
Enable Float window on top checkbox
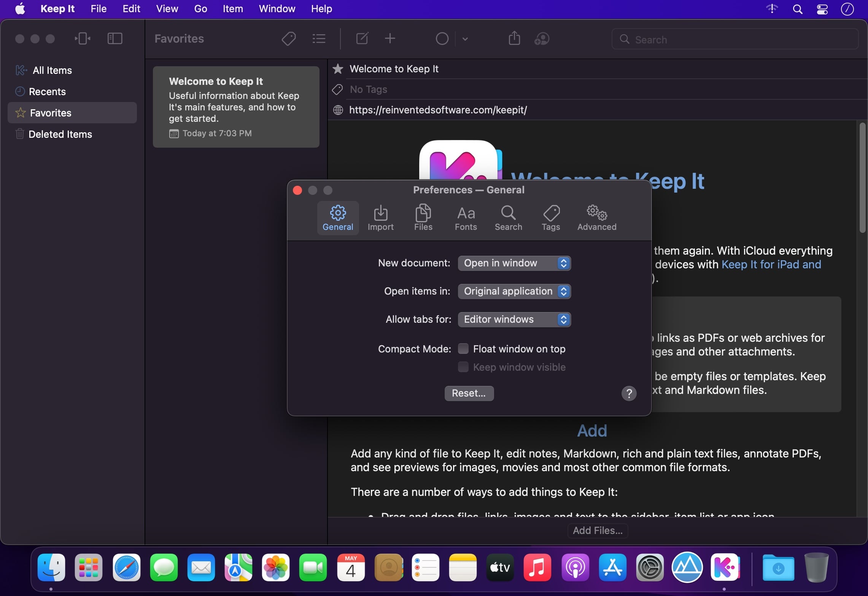pyautogui.click(x=463, y=349)
